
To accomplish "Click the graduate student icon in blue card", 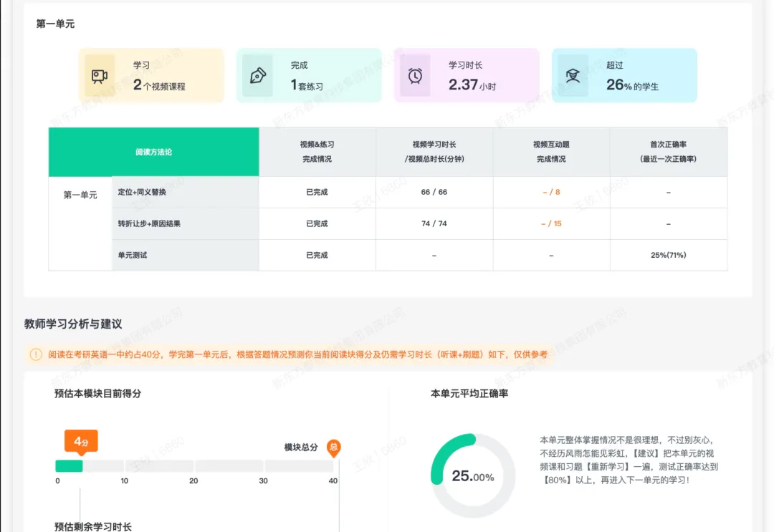I will coord(573,75).
